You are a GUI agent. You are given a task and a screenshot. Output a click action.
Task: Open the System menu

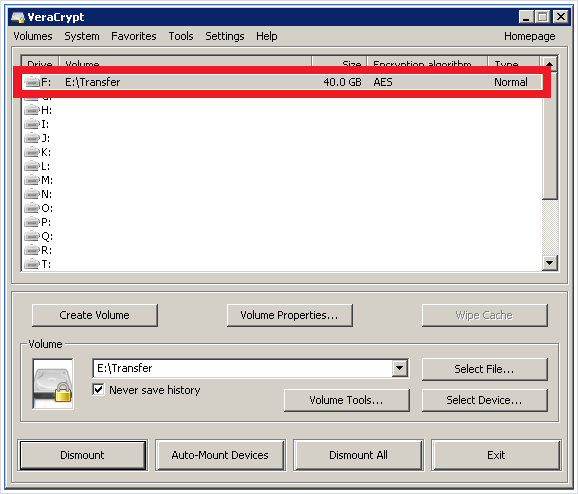82,36
